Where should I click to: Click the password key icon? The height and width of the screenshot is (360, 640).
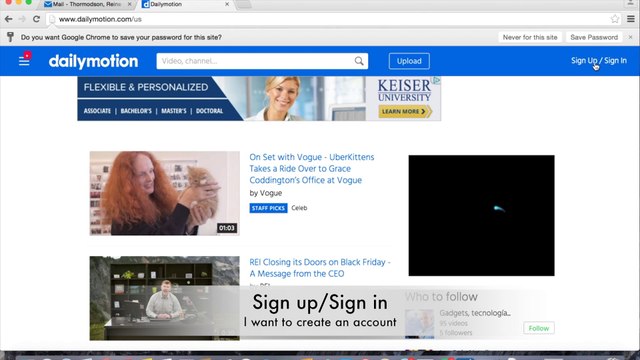pyautogui.click(x=10, y=37)
